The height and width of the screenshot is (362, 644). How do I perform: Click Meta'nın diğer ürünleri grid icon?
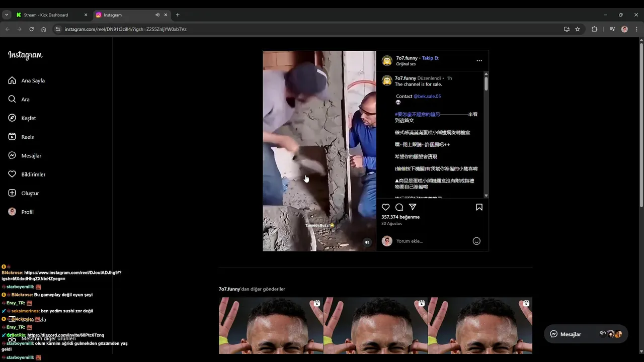click(x=12, y=339)
